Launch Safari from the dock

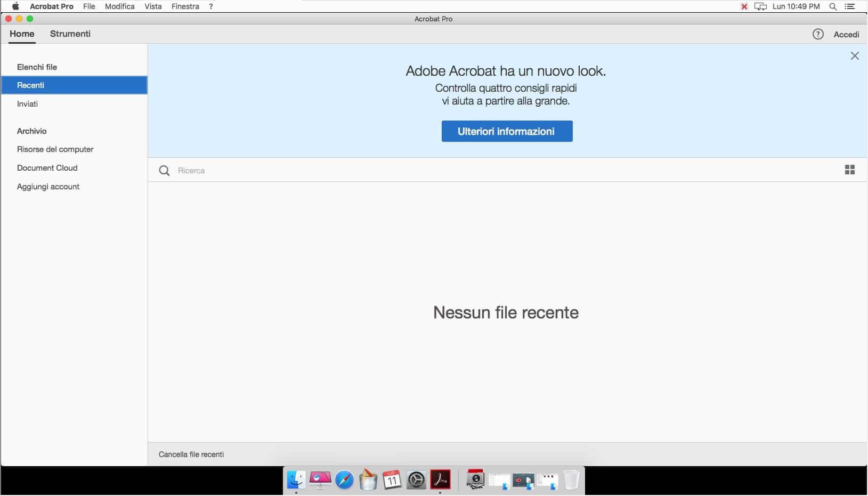(344, 480)
